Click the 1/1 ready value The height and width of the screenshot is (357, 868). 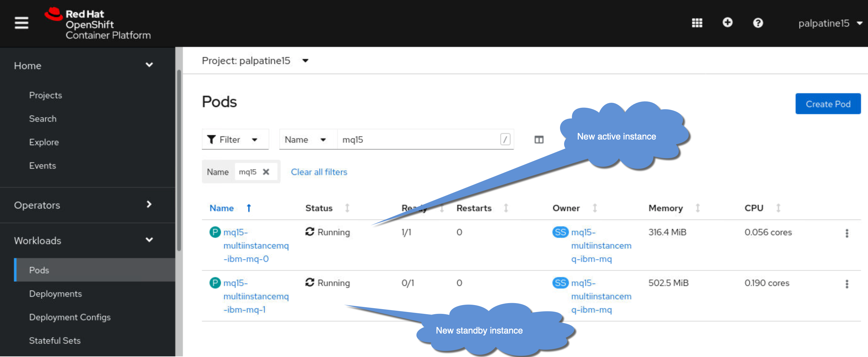(406, 232)
